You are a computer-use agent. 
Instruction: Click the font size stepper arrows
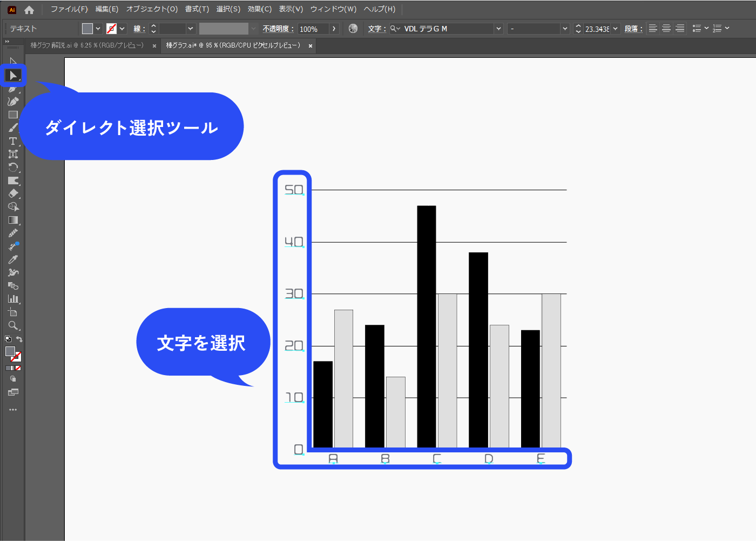click(x=578, y=29)
